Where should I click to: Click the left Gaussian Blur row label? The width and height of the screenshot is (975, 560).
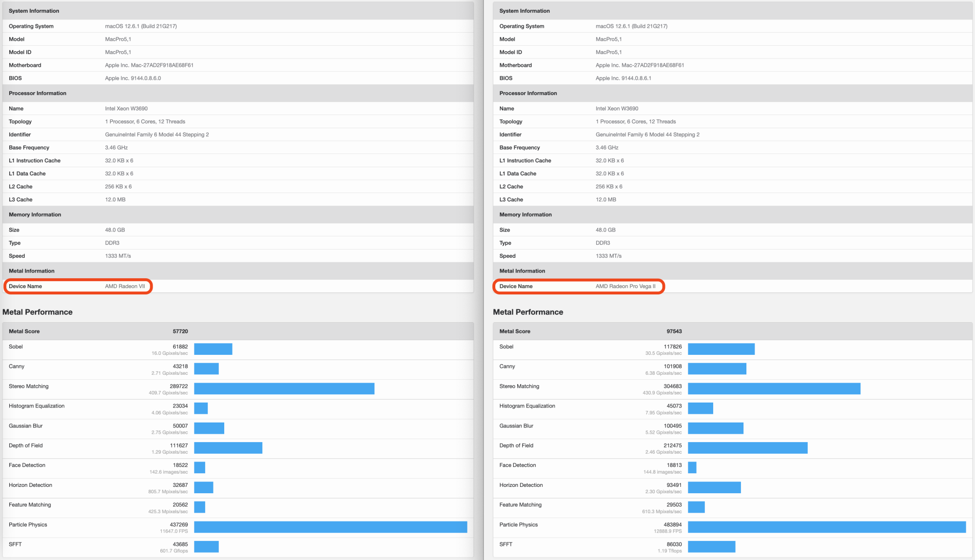[x=25, y=425]
